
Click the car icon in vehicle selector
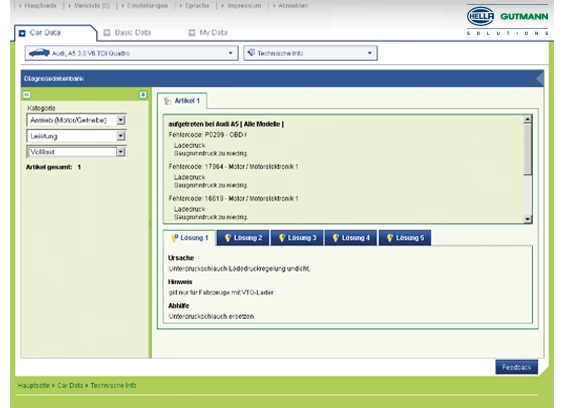pyautogui.click(x=39, y=53)
